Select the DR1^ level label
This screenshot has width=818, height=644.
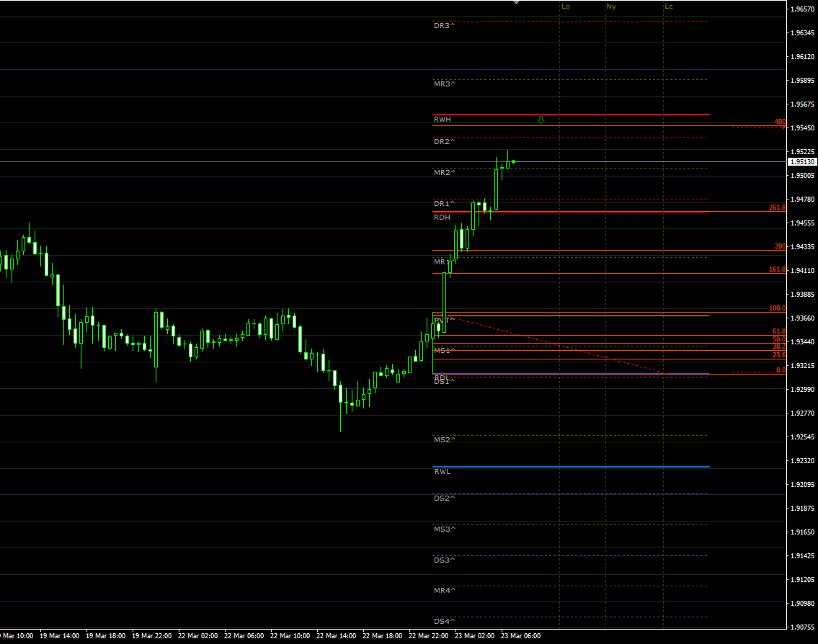[x=444, y=203]
